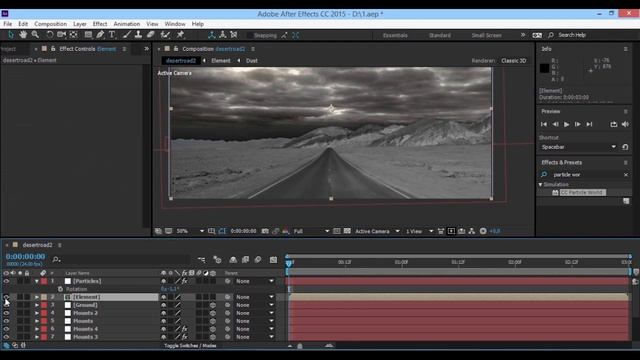Screen dimensions: 640x360
Task: Open the Composition menu
Action: (51, 24)
